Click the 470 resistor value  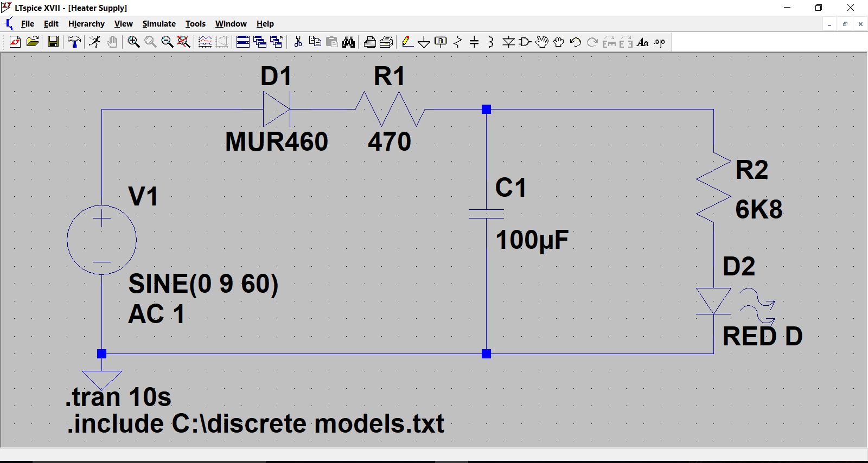pos(390,142)
